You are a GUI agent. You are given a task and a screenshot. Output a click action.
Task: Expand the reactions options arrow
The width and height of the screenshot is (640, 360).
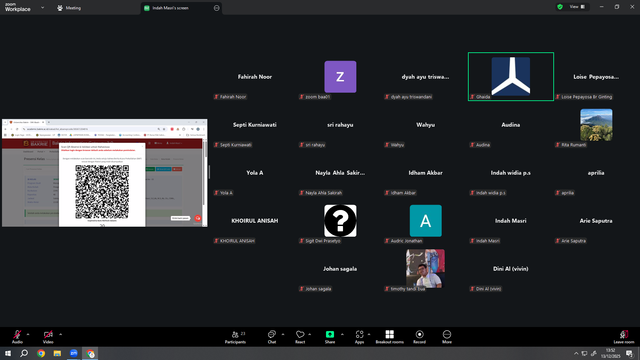click(x=309, y=334)
